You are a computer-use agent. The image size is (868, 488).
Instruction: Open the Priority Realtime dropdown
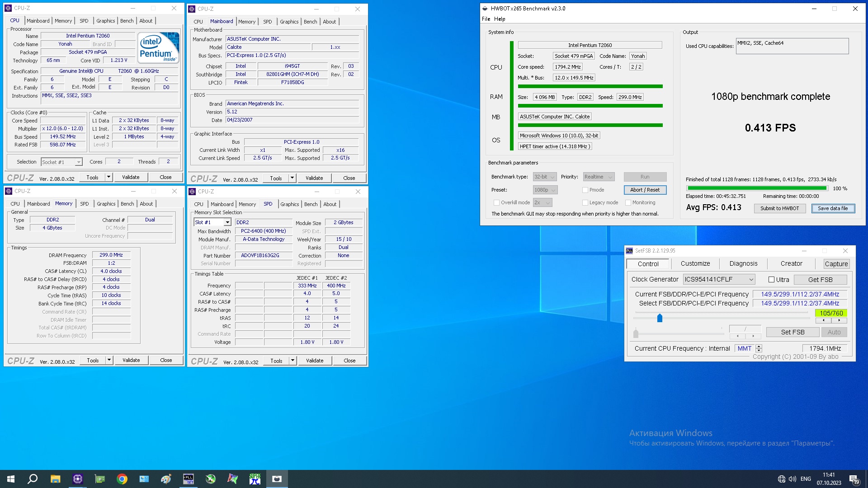pyautogui.click(x=599, y=177)
